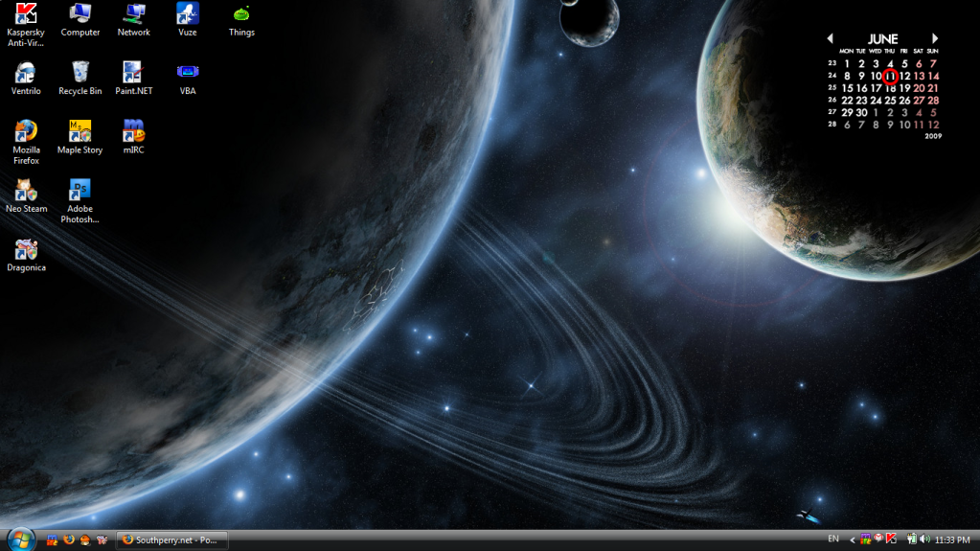Open the Adobe Photoshop desktop shortcut
This screenshot has width=980, height=551.
coord(80,201)
